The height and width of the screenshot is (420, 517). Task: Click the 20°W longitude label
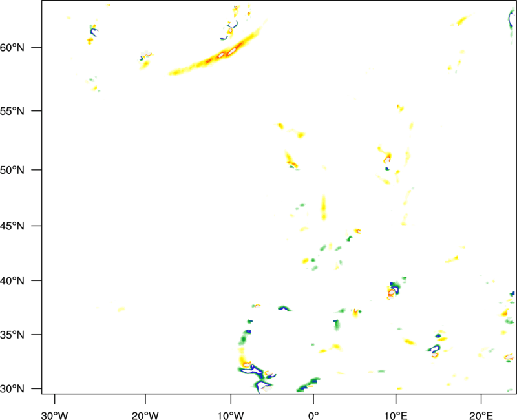[145, 415]
